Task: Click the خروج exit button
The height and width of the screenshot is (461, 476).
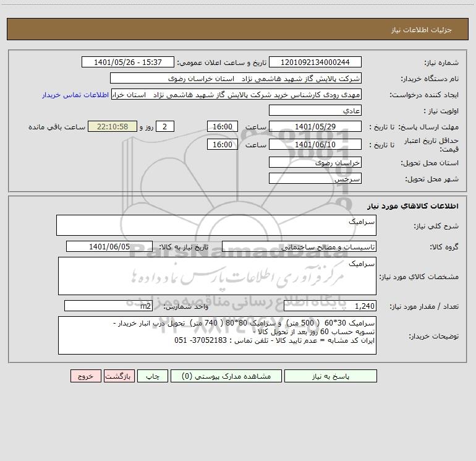Action: [85, 376]
